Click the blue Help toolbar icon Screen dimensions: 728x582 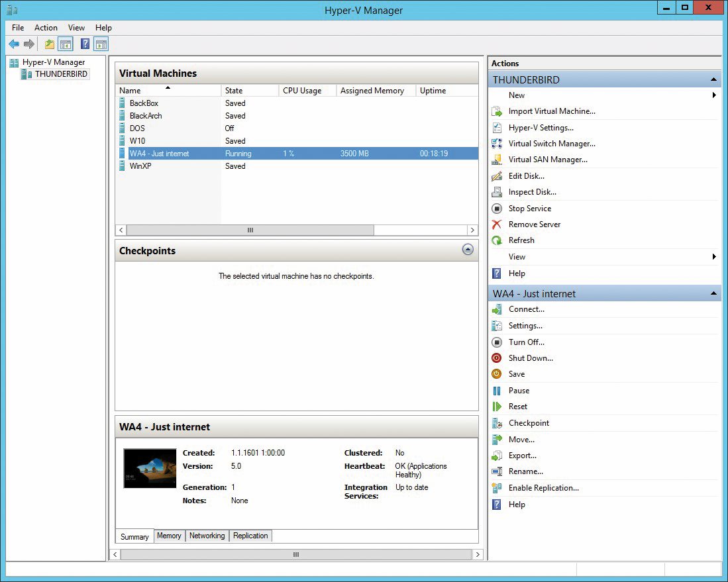tap(85, 44)
